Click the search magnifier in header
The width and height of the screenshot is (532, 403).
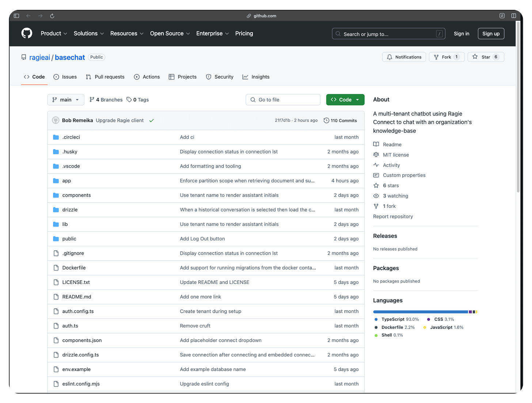click(338, 34)
